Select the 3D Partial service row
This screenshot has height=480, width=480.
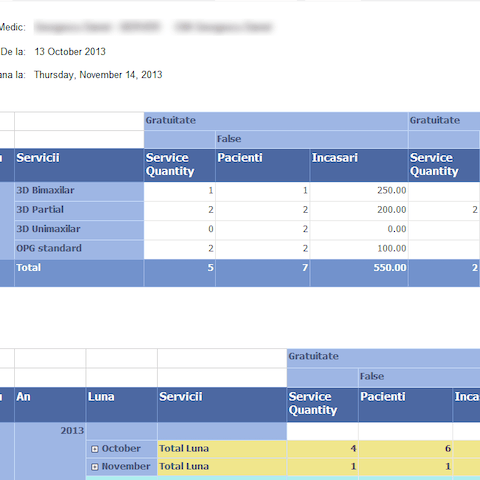pos(79,210)
